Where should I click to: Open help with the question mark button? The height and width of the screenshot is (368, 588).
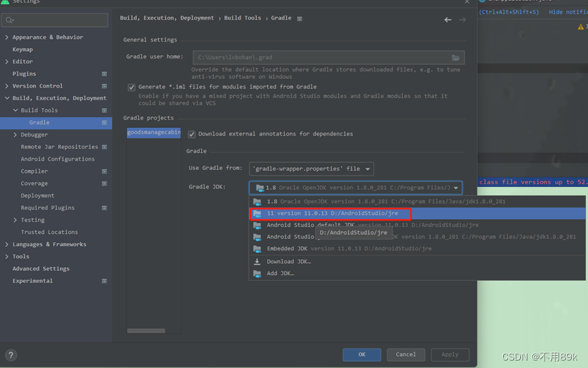coord(11,355)
